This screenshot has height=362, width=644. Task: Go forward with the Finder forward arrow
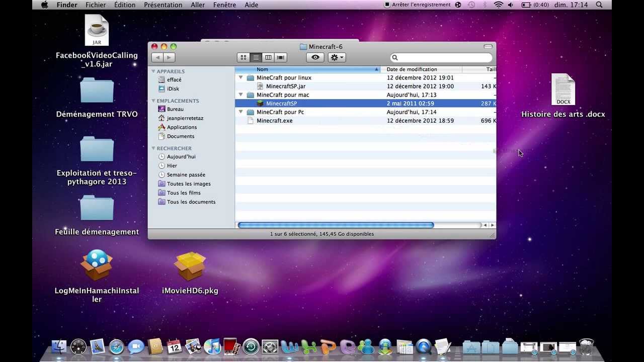(169, 58)
